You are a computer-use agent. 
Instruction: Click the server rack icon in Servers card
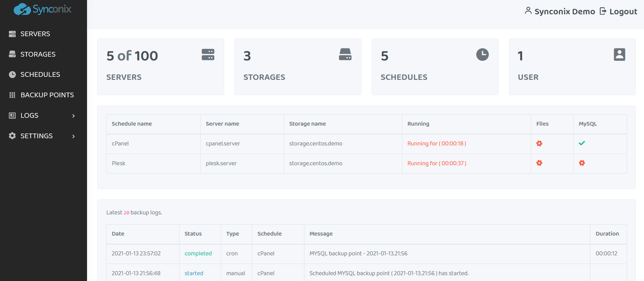click(208, 55)
